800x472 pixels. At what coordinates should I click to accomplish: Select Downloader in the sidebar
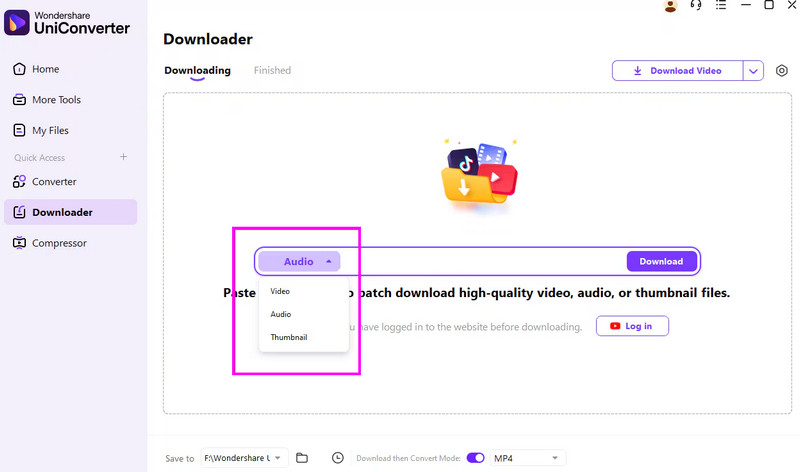[70, 212]
